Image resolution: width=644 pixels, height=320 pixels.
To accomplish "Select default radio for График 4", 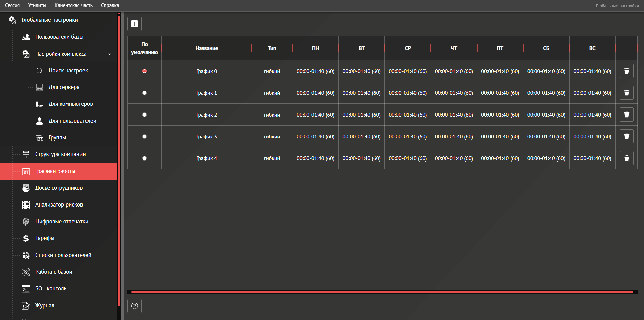I will click(144, 158).
